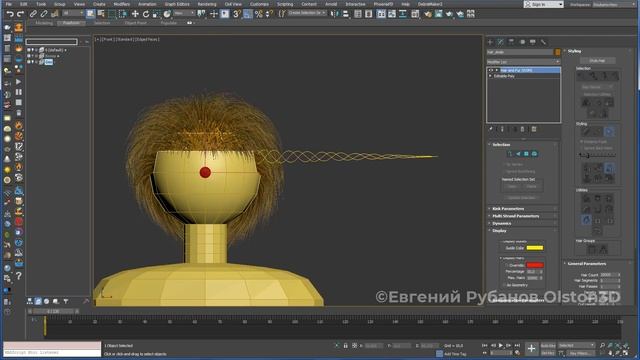Switch to the Object Paint ribbon tab

pos(136,23)
